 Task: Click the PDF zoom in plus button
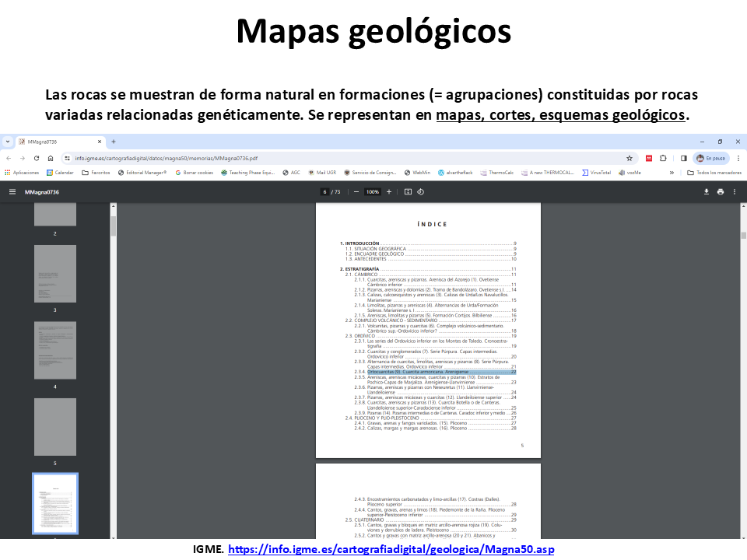pyautogui.click(x=389, y=191)
